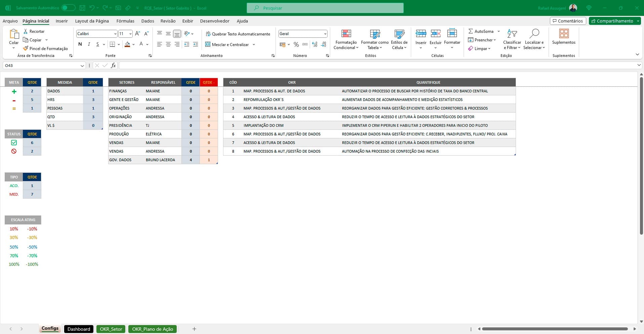This screenshot has width=644, height=334.
Task: Align text to the left
Action: 159,44
